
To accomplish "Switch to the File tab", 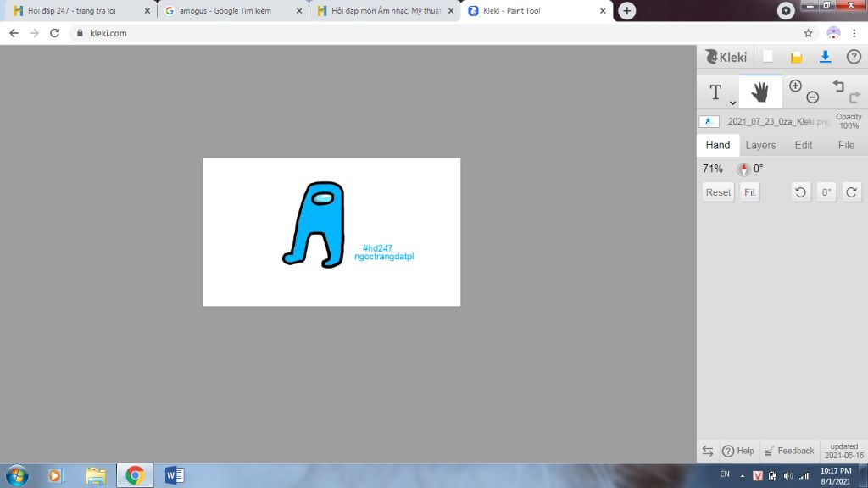I will pos(846,145).
